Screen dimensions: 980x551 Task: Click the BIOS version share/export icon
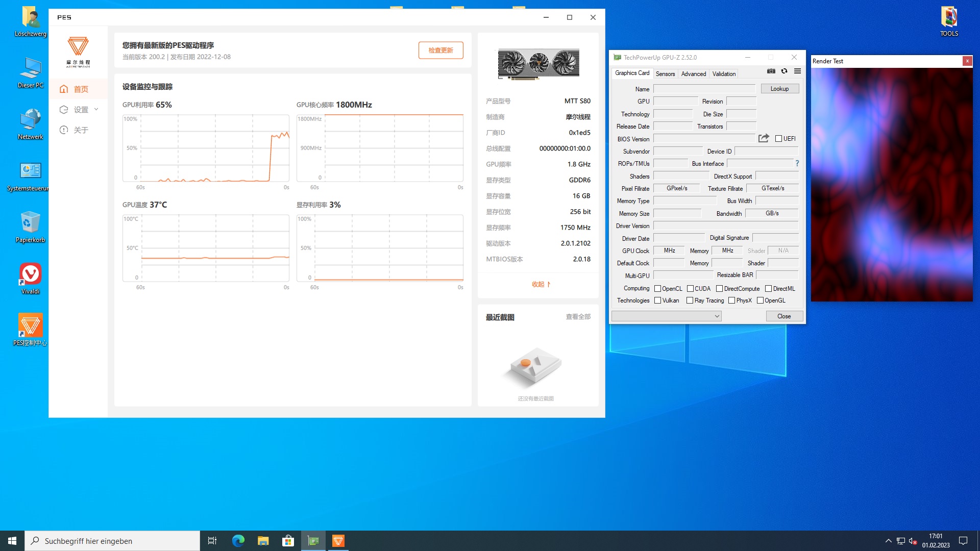(764, 138)
